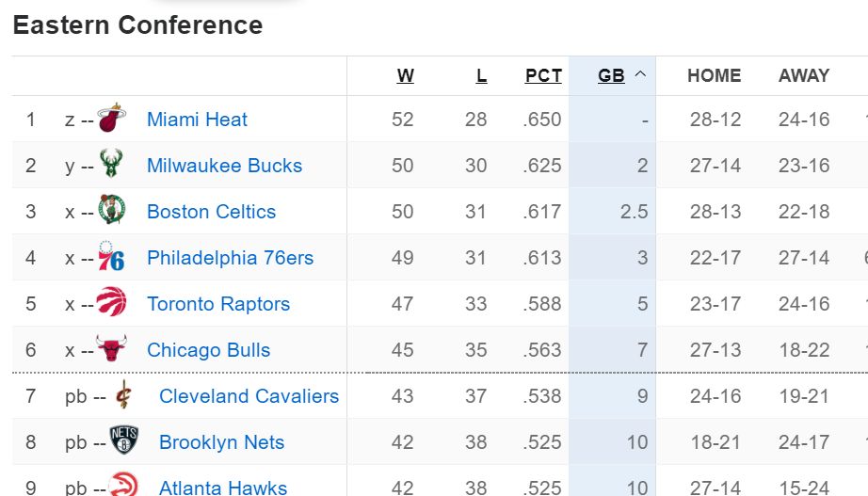Toggle GB column sort order arrow
The image size is (868, 496).
click(x=640, y=76)
